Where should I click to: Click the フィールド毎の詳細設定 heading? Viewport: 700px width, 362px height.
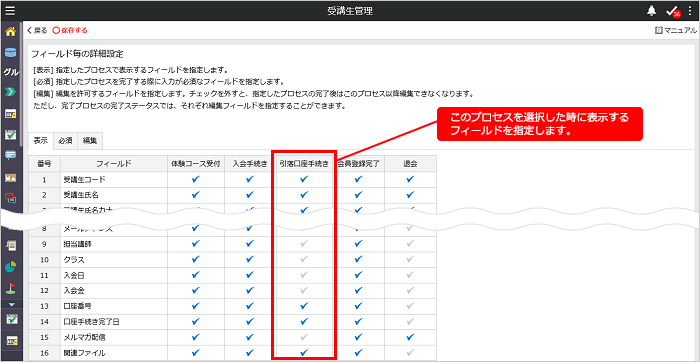(77, 54)
